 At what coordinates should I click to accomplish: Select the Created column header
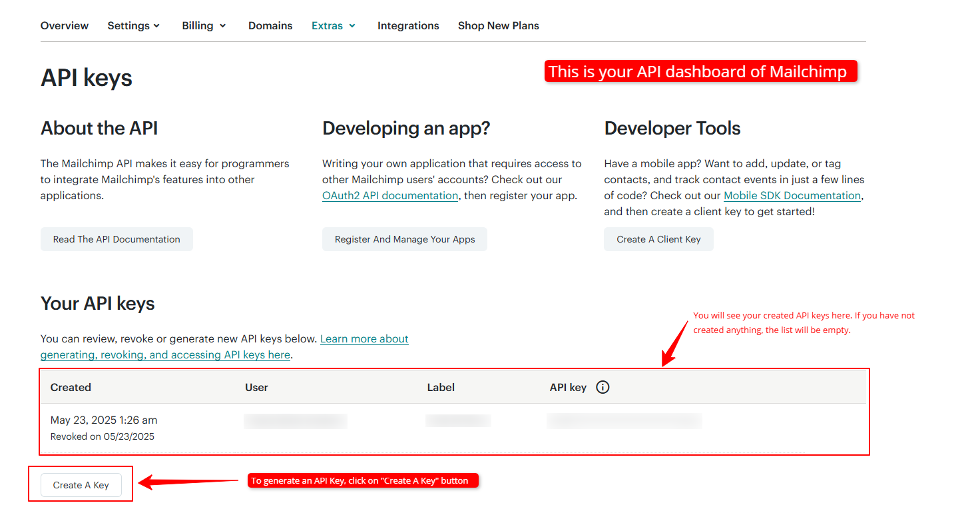[x=71, y=387]
